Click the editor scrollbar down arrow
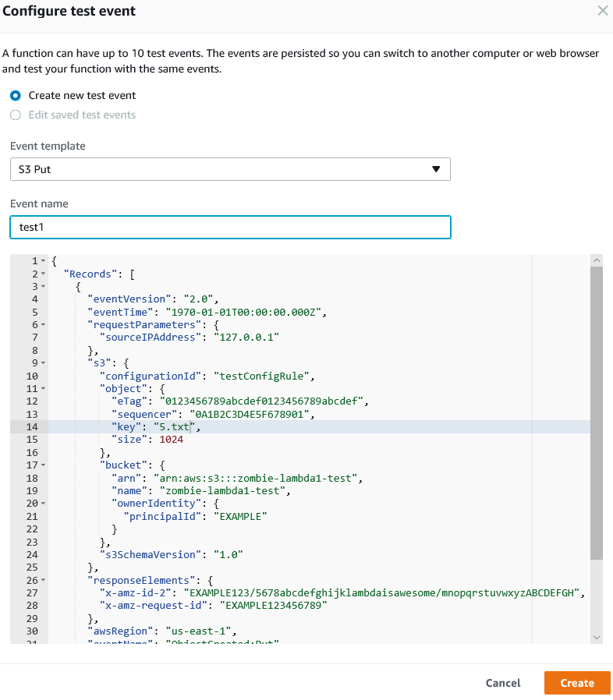 tap(597, 637)
